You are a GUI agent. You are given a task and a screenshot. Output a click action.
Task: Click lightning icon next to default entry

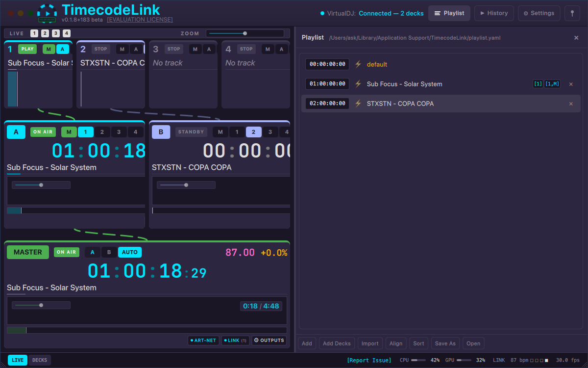(358, 64)
